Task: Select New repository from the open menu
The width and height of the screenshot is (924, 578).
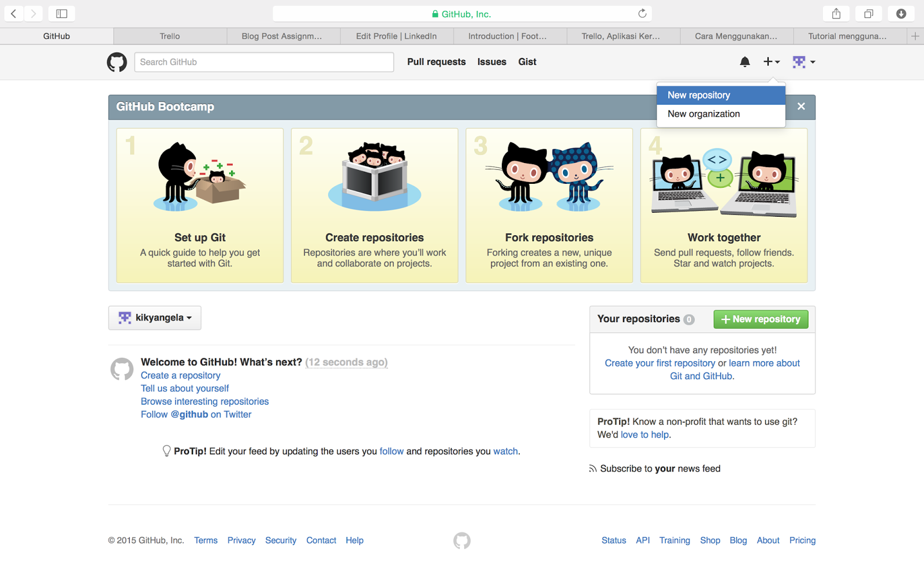Action: tap(698, 95)
